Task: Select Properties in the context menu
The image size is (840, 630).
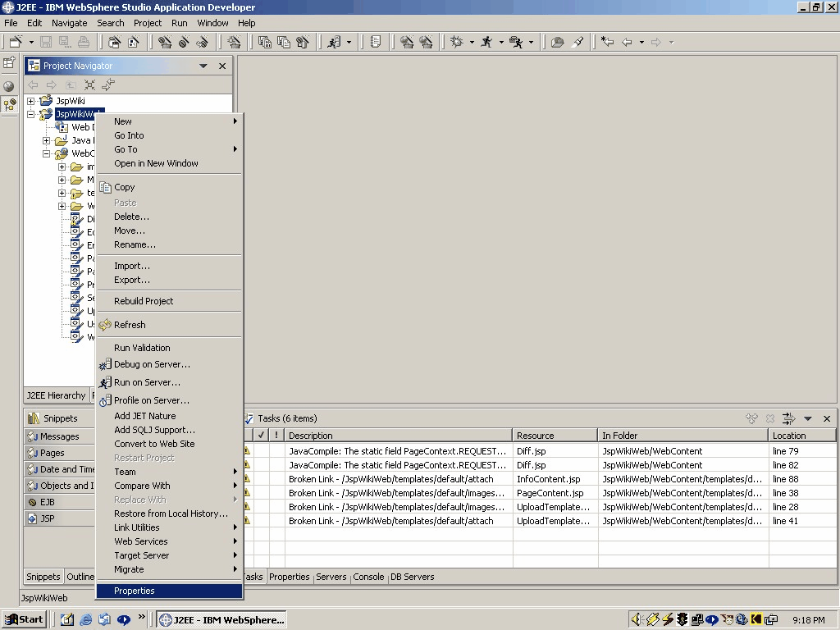Action: [x=135, y=591]
